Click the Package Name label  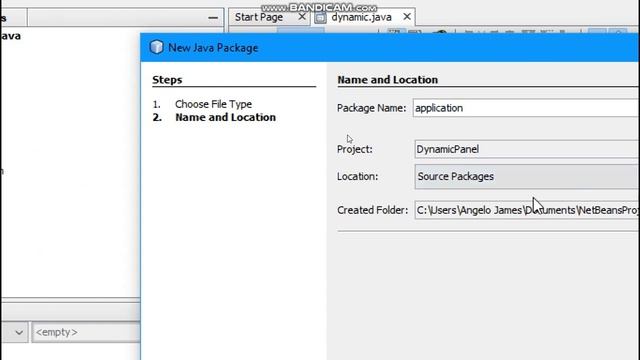[371, 108]
